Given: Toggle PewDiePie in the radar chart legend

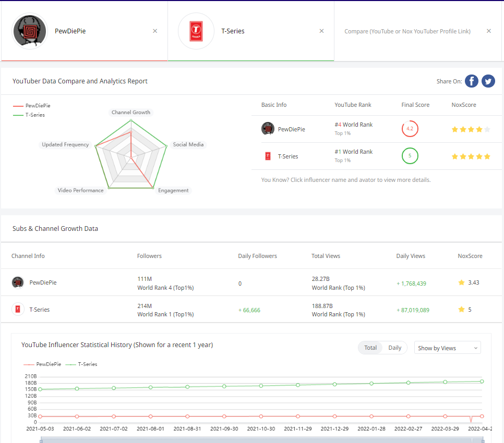Looking at the screenshot, I should point(31,106).
